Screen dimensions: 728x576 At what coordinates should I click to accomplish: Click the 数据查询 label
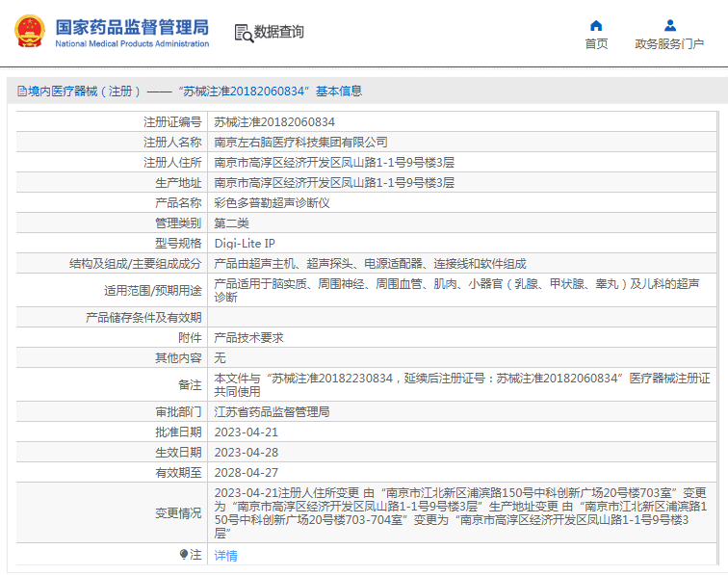coord(278,32)
